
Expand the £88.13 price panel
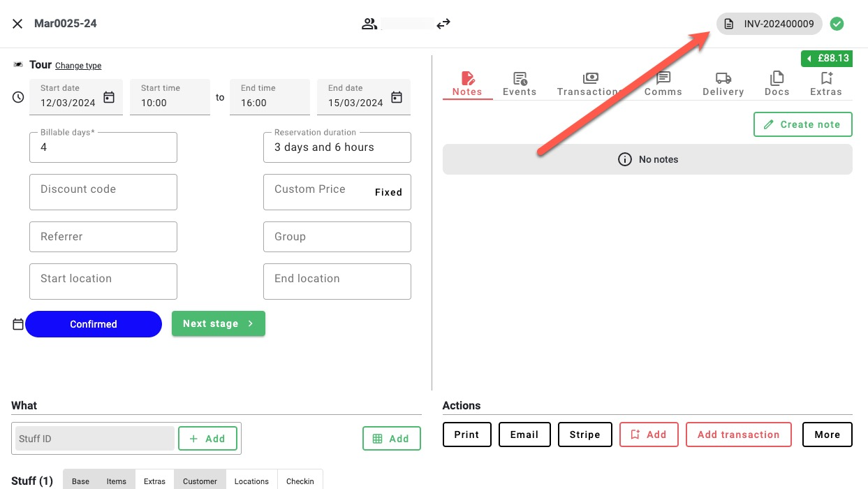tap(827, 58)
